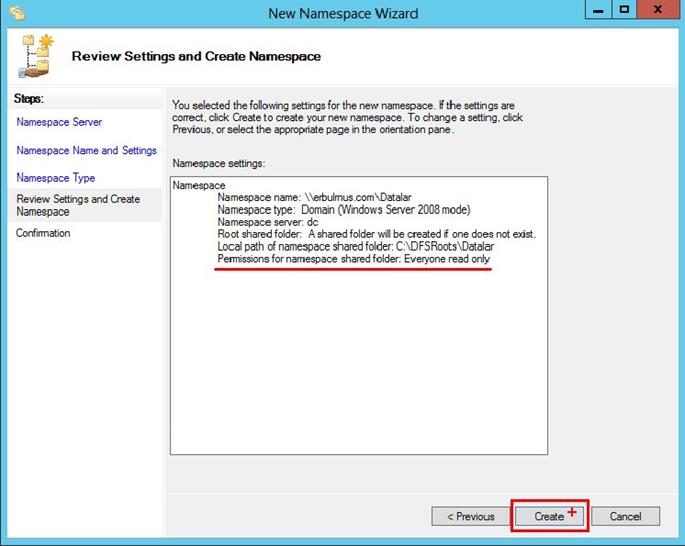This screenshot has height=546, width=685.
Task: Select Review Settings and Create Namespace step
Action: [78, 205]
